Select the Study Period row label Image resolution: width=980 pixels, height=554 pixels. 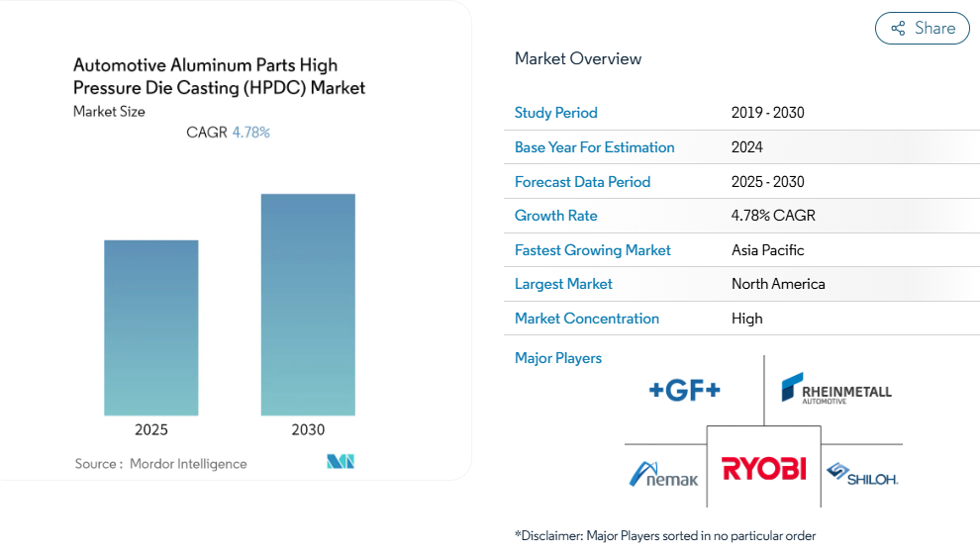[x=556, y=113]
